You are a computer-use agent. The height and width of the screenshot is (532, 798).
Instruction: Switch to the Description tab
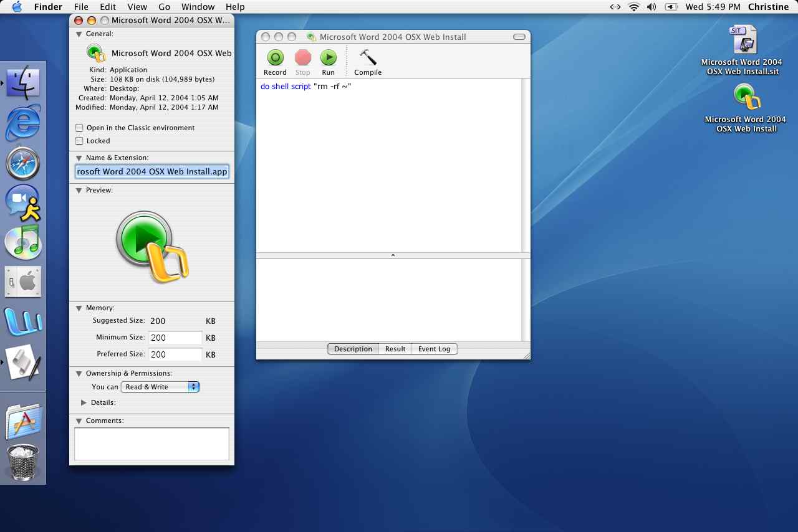point(353,349)
